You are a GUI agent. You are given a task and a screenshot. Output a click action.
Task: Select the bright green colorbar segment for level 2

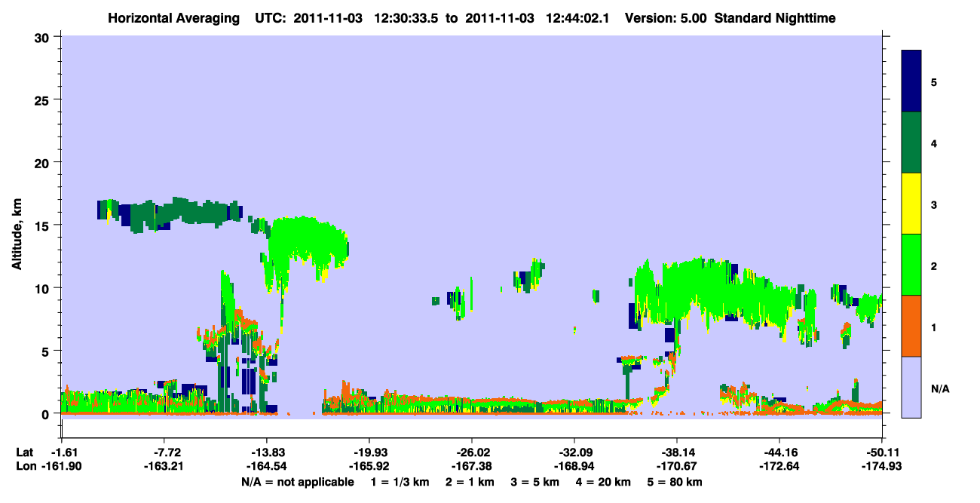911,265
